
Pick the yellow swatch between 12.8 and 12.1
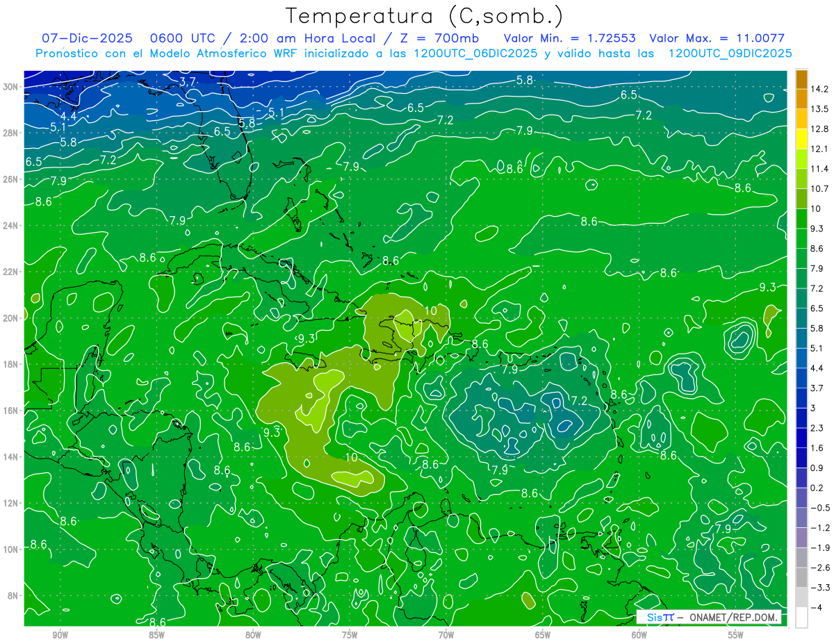801,138
